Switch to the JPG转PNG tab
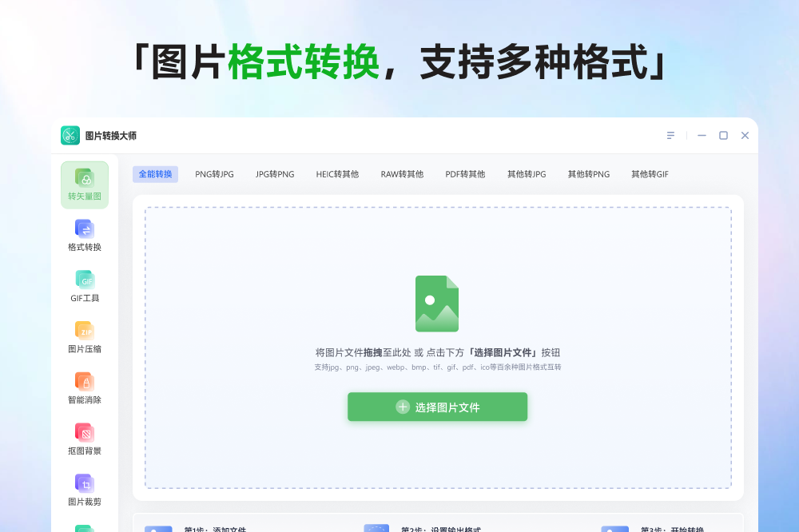799x532 pixels. click(275, 174)
